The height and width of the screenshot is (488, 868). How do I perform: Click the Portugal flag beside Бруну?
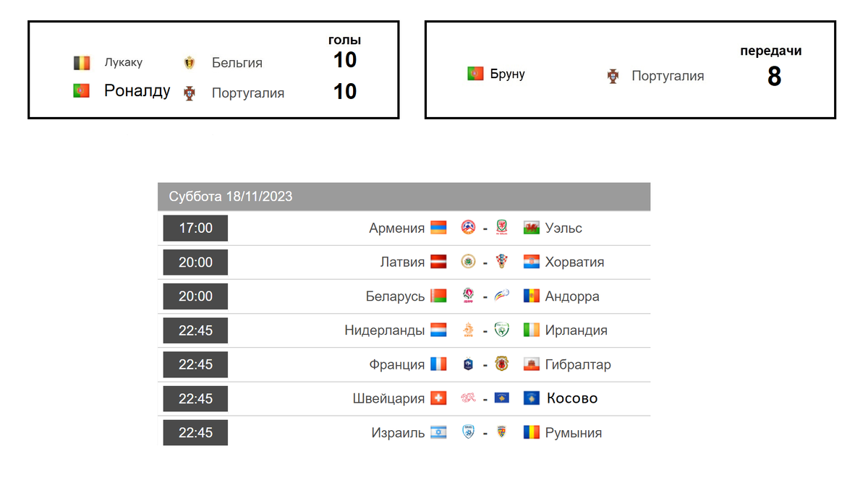pos(475,73)
